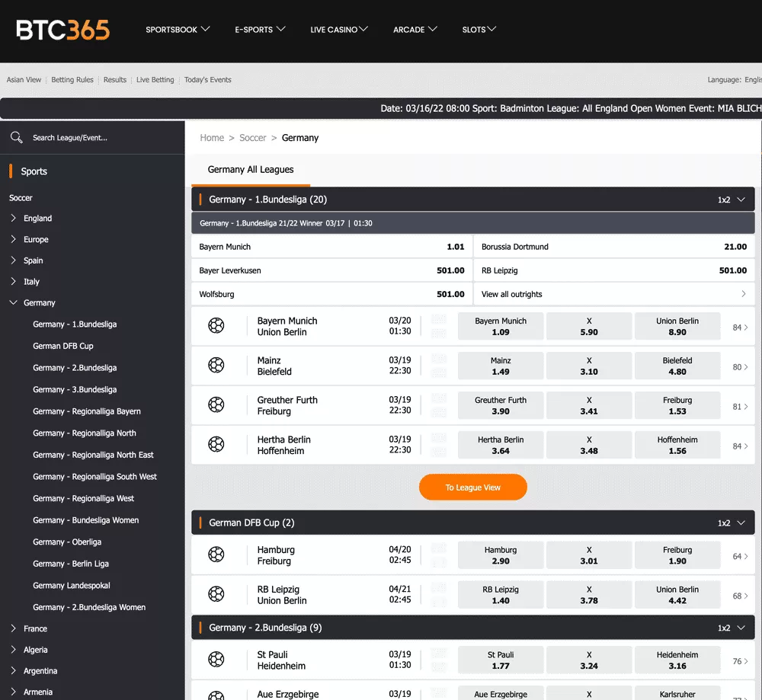Collapse the Germany category in the sidebar
762x700 pixels.
click(x=14, y=303)
